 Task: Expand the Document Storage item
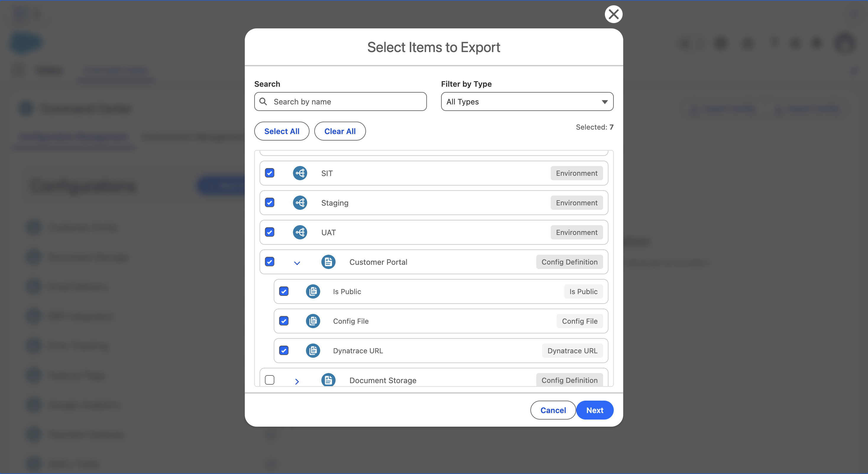coord(297,381)
